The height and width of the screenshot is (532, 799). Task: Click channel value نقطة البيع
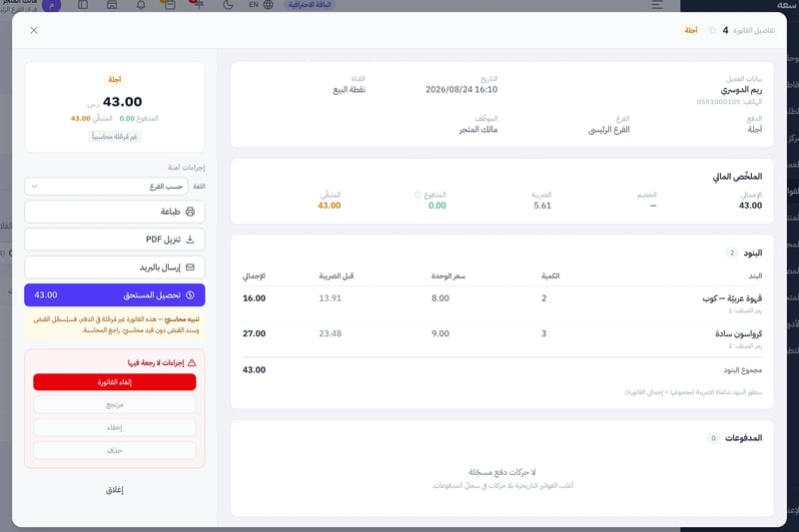349,90
